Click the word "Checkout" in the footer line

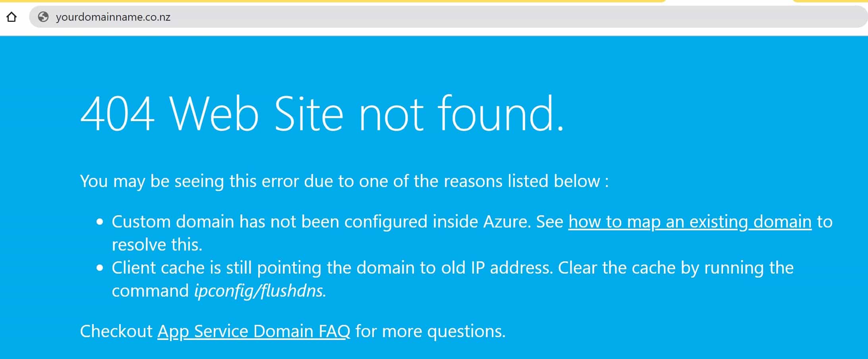pyautogui.click(x=116, y=331)
